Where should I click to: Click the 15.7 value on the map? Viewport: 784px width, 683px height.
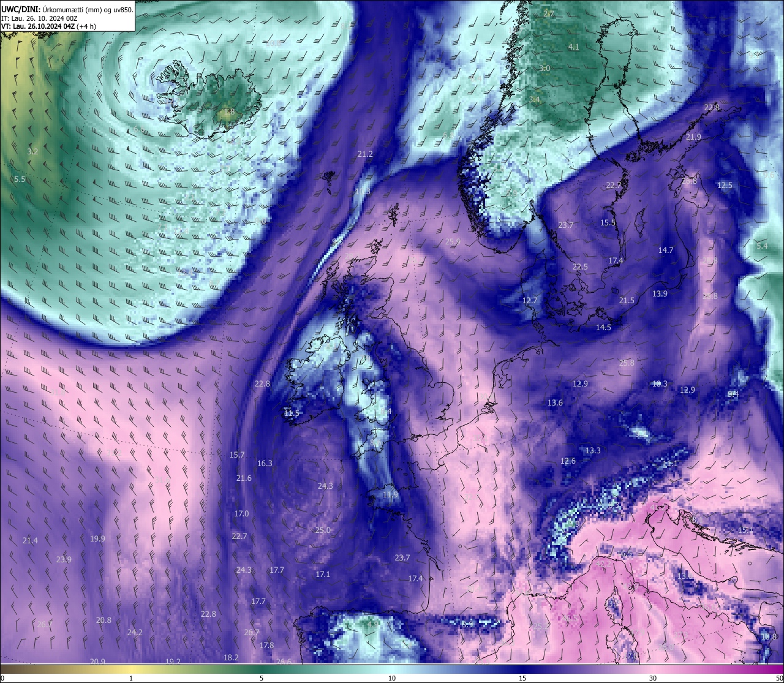point(237,455)
